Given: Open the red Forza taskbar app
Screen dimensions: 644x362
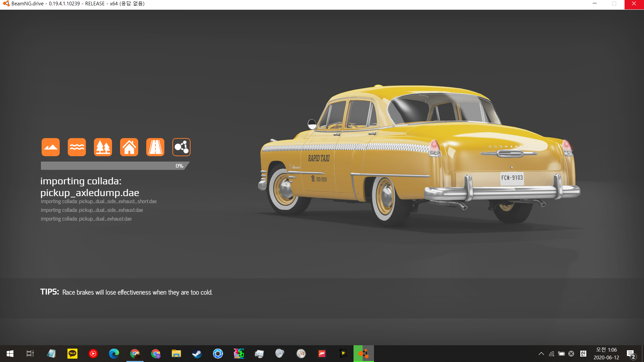Looking at the screenshot, I should [322, 354].
